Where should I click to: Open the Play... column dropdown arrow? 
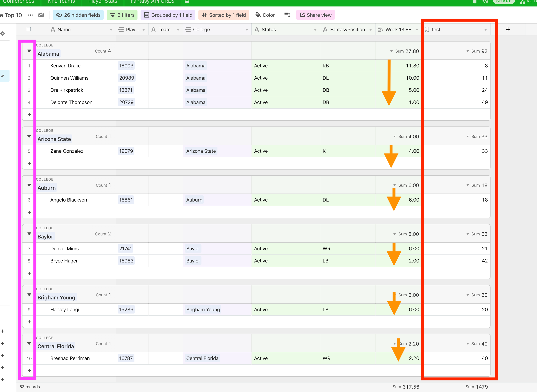coord(144,30)
